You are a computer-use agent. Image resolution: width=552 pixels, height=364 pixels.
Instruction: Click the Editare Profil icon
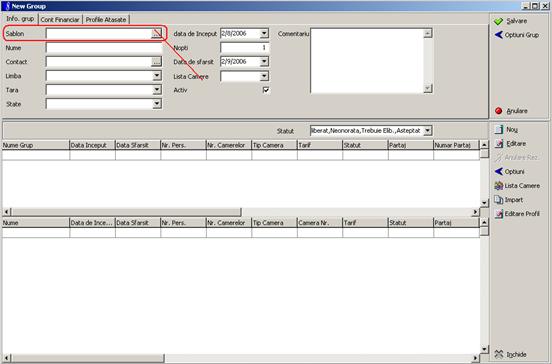click(x=498, y=214)
